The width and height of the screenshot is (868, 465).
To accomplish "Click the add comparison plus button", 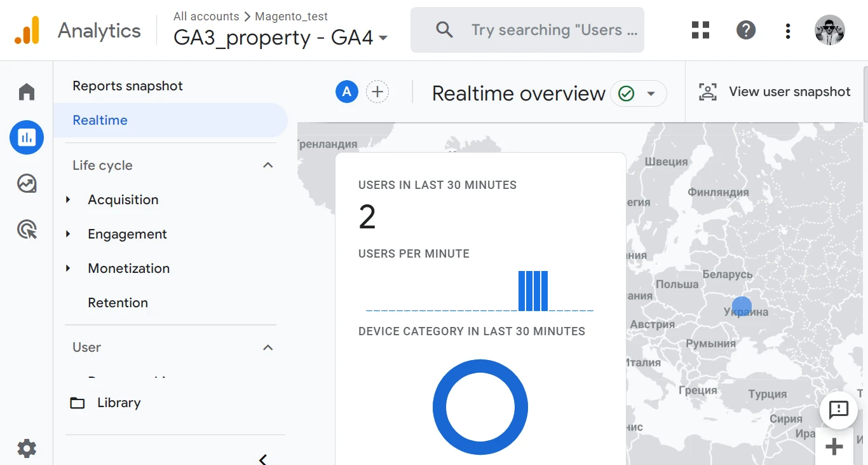I will [x=377, y=92].
